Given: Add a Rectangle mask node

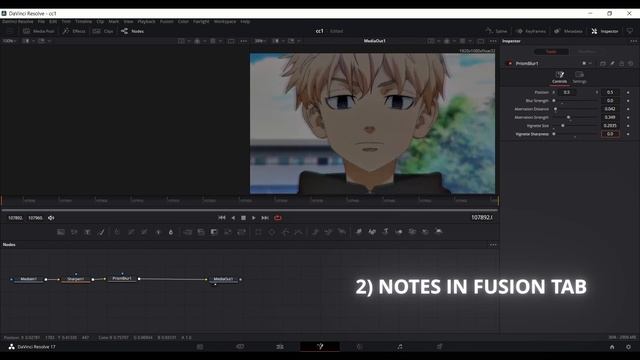Looking at the screenshot, I should coord(258,232).
